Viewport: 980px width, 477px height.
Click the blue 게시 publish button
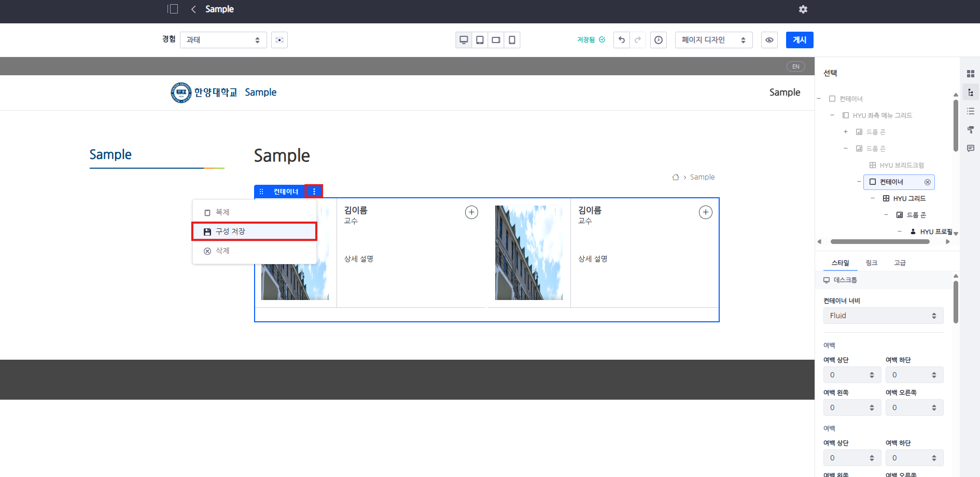[x=799, y=40]
